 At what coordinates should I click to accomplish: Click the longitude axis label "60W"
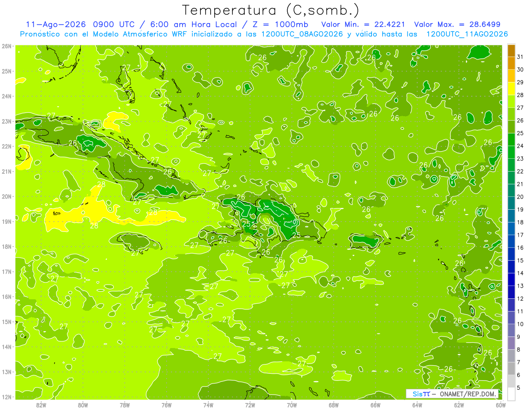coord(501,405)
